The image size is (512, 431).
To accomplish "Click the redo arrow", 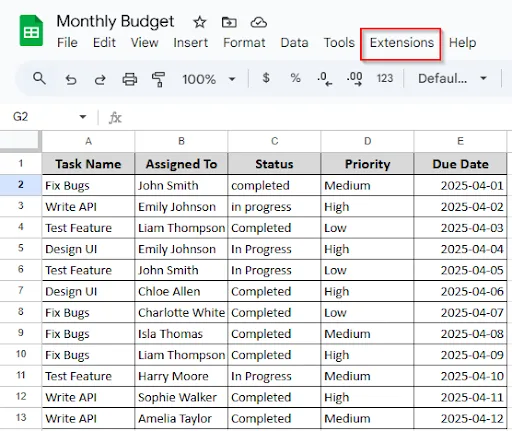I will tap(100, 79).
